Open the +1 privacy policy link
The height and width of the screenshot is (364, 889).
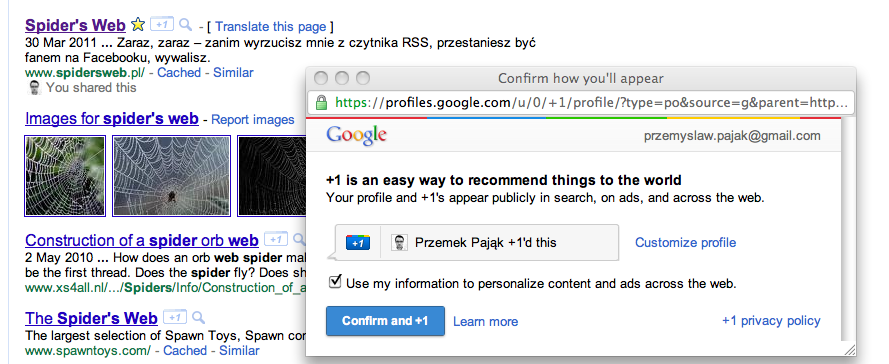click(x=771, y=321)
